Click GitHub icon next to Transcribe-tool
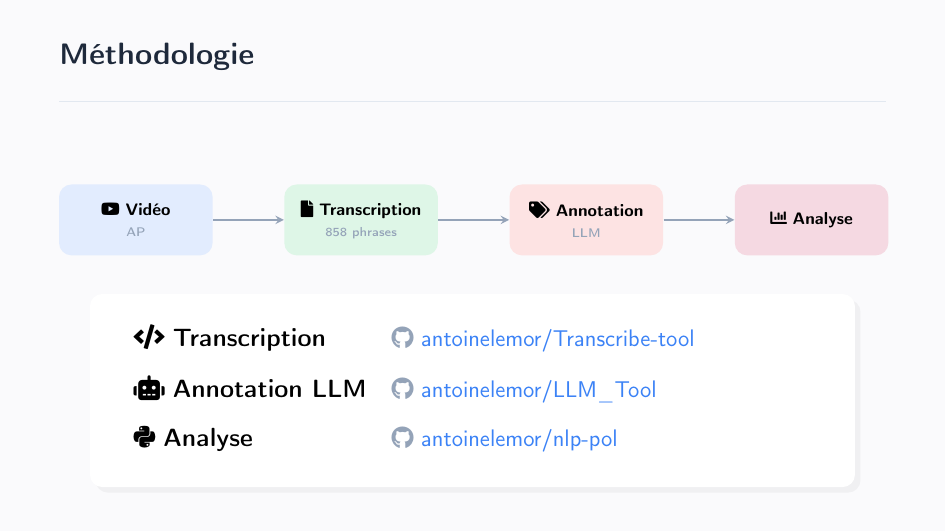Viewport: 945px width, 532px height. [x=402, y=338]
